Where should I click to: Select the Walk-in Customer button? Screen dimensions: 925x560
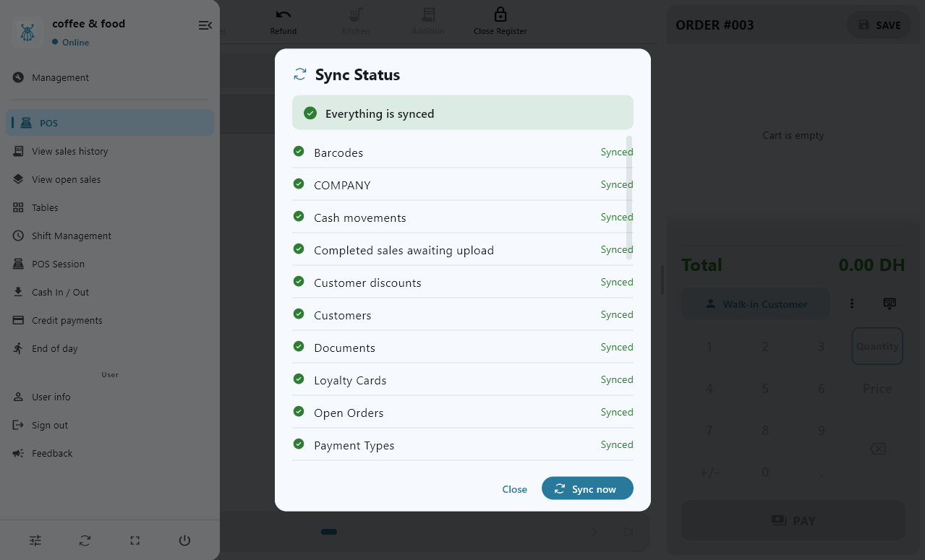[x=756, y=304]
